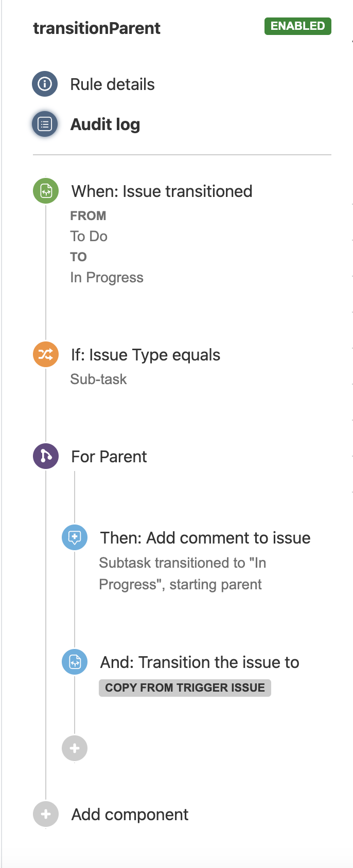Toggle the ENABLED rule status badge
This screenshot has width=353, height=868.
click(297, 26)
